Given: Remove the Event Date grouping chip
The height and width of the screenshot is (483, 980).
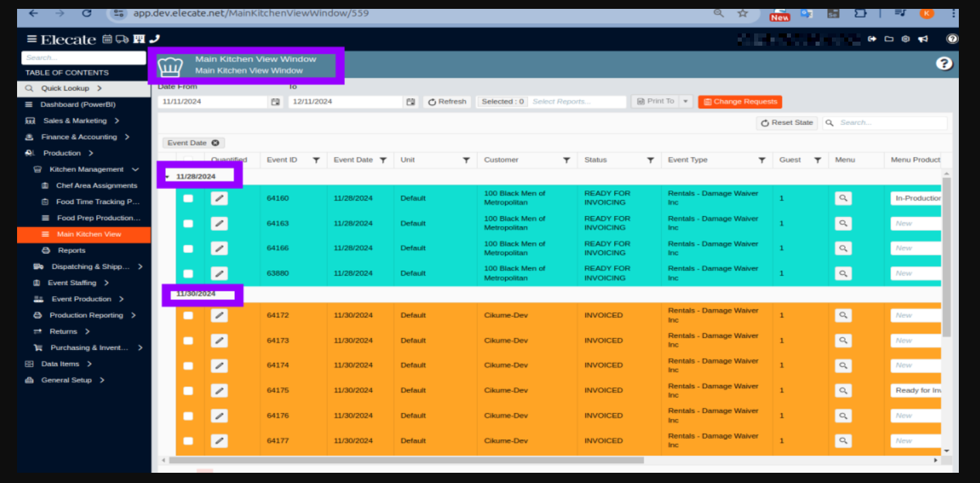Looking at the screenshot, I should pos(215,143).
